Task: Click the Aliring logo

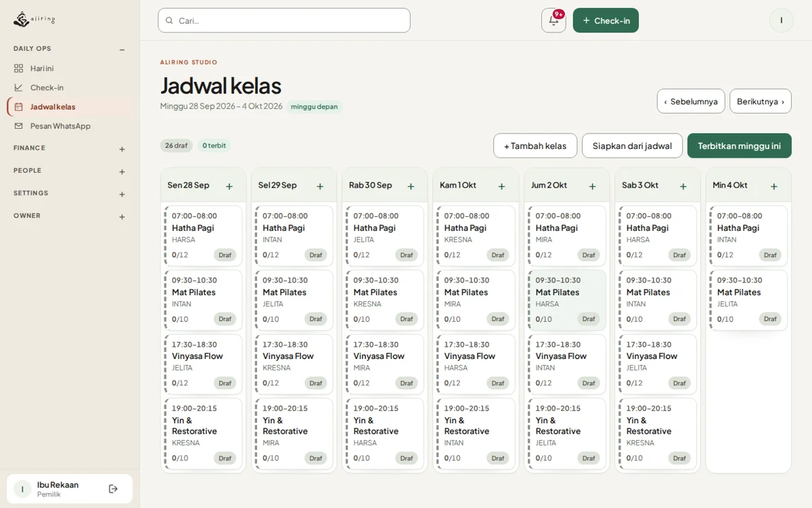Action: tap(34, 20)
